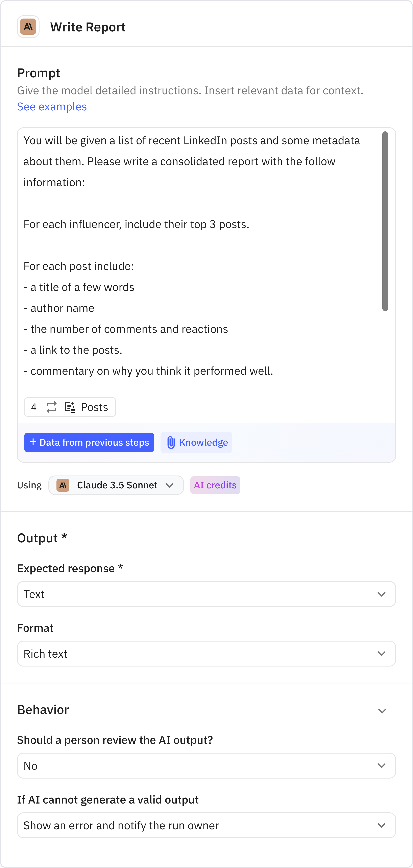The image size is (413, 868).
Task: Open the invalid output handling dropdown
Action: coord(206,825)
